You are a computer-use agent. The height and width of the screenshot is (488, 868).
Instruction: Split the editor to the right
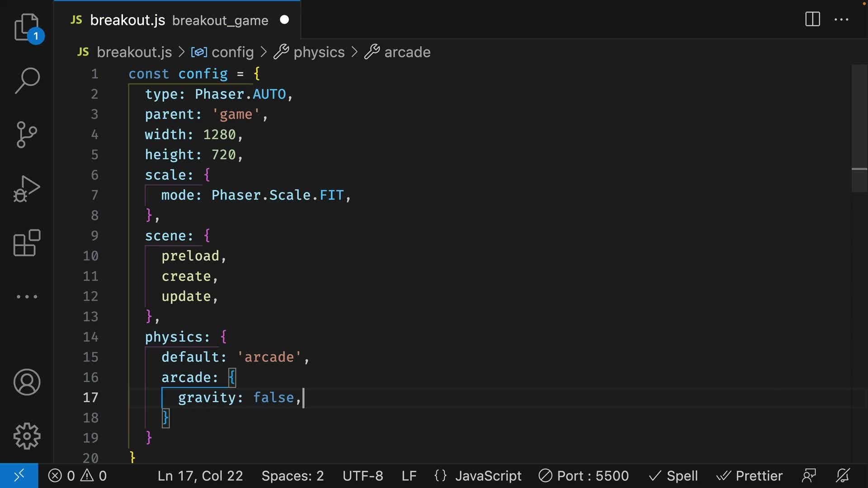(x=812, y=19)
